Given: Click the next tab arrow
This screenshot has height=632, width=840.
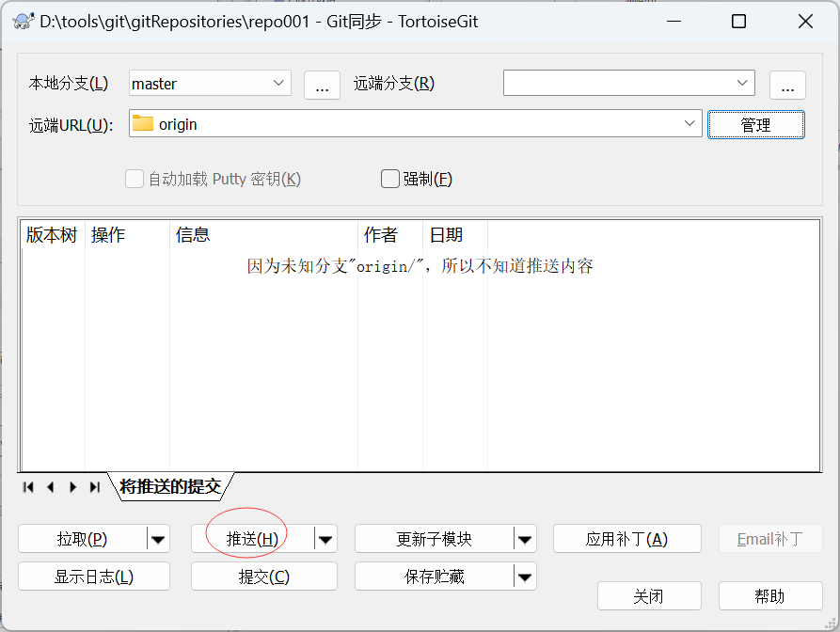Looking at the screenshot, I should click(72, 487).
